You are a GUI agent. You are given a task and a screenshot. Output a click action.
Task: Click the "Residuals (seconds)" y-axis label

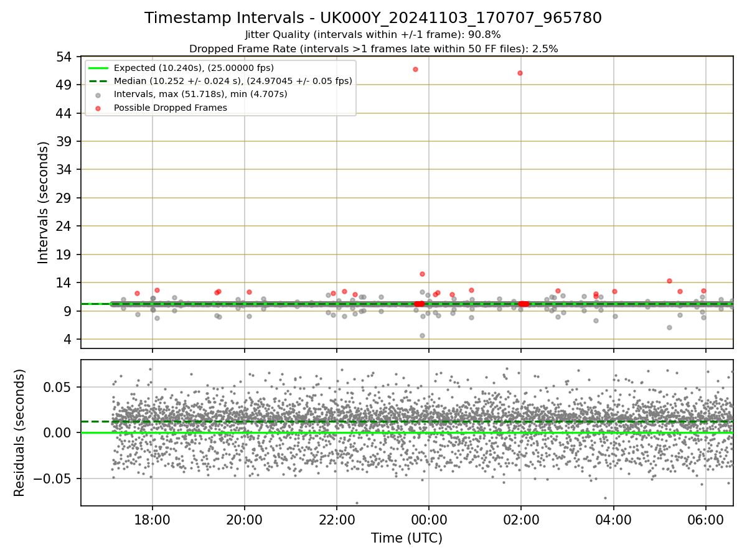[19, 432]
